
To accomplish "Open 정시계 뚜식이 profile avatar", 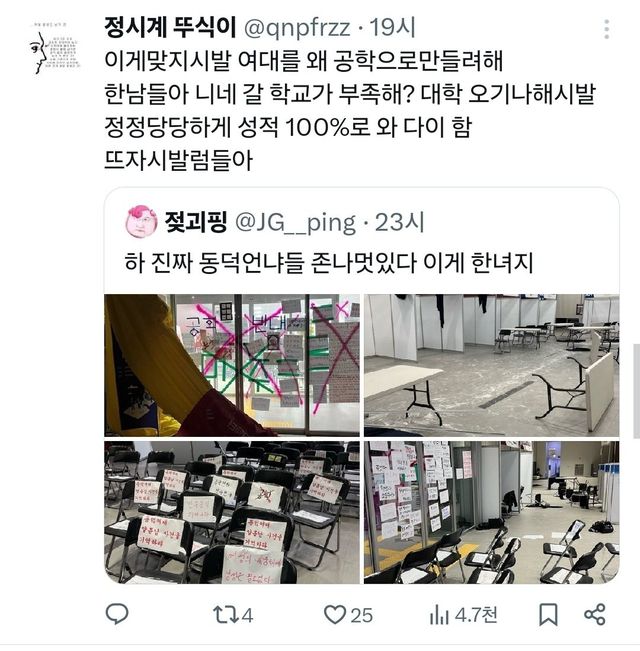I will pyautogui.click(x=54, y=49).
